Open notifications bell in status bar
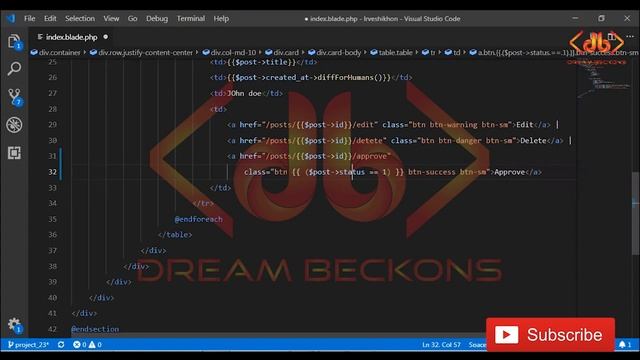Image resolution: width=640 pixels, height=360 pixels. (x=625, y=345)
